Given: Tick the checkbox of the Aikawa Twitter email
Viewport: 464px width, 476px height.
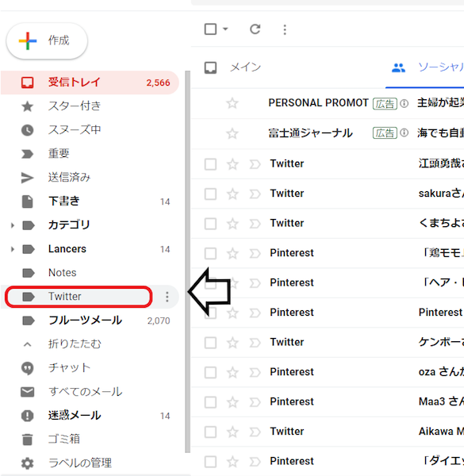Looking at the screenshot, I should coord(210,432).
